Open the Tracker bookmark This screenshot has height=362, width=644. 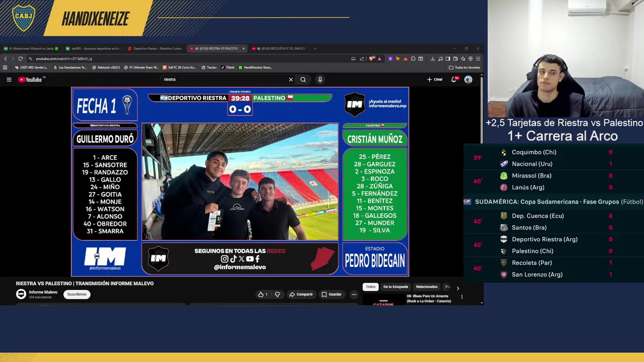coord(209,67)
